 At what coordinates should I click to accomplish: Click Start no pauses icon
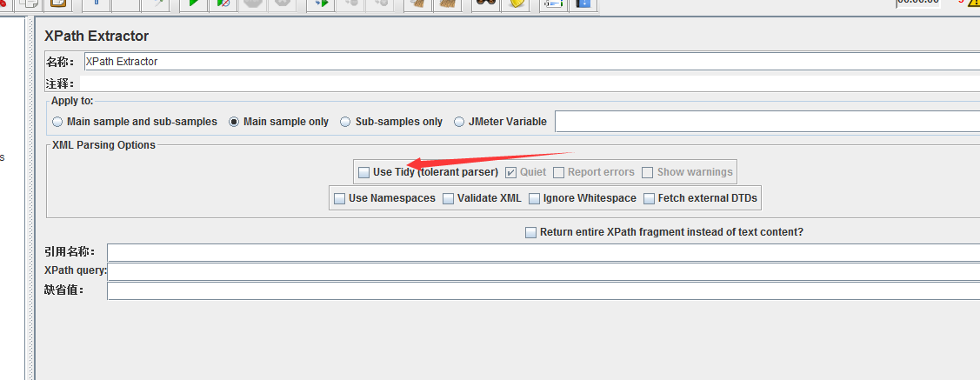click(x=223, y=3)
